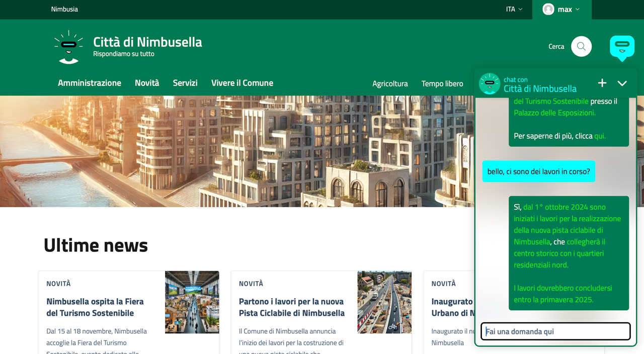Click the Città di Nimbusella site logo
This screenshot has height=354, width=644.
68,47
